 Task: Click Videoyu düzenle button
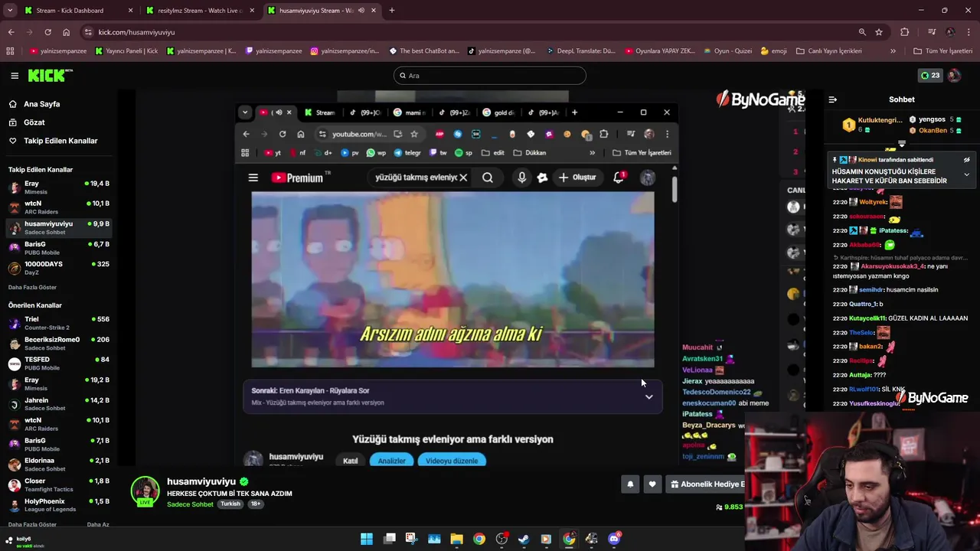(452, 461)
